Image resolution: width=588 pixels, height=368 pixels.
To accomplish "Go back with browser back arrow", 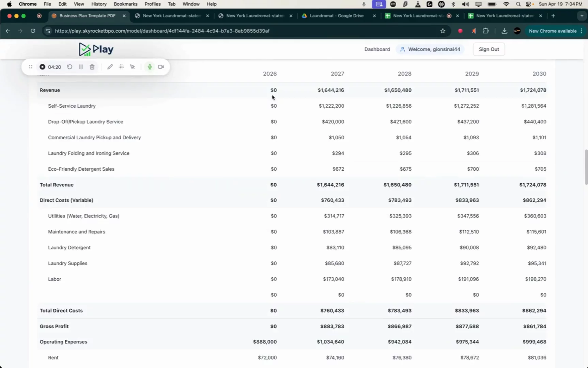I will 8,31.
